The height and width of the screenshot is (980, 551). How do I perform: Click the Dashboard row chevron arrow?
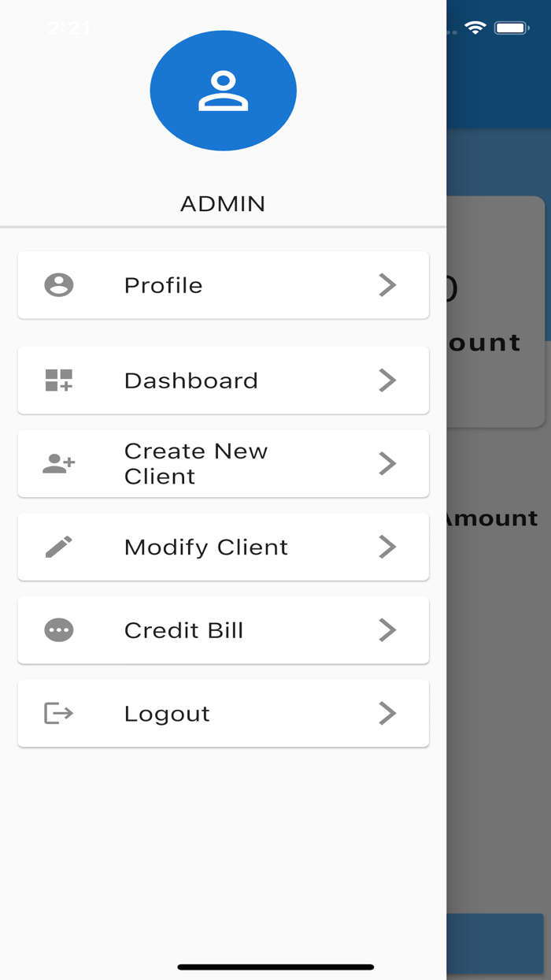(387, 380)
